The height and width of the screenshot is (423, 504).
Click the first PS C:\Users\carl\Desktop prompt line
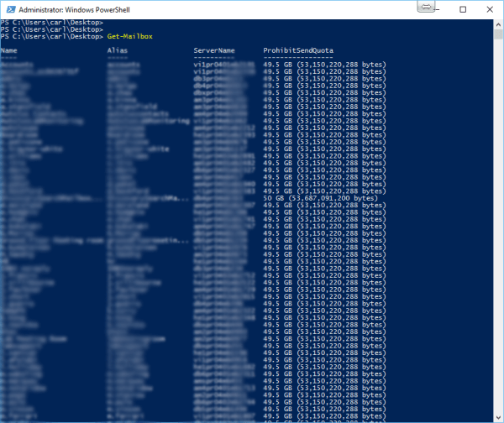(52, 23)
